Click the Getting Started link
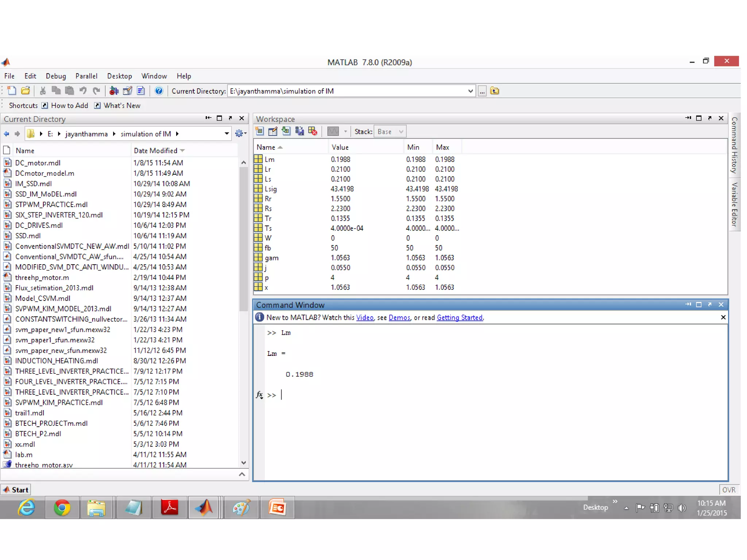This screenshot has height=560, width=747. [x=459, y=318]
